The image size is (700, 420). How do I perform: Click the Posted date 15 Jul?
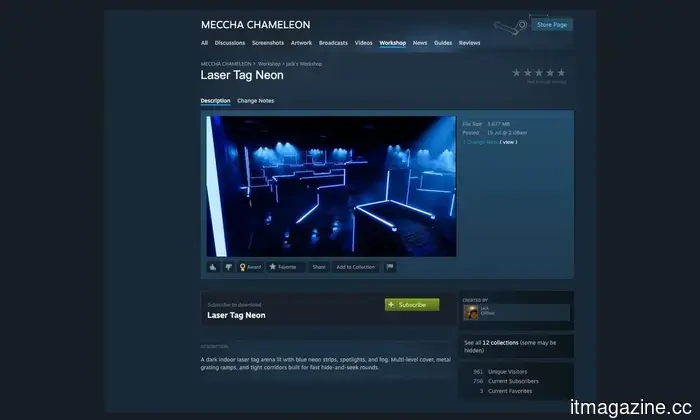[x=507, y=133]
